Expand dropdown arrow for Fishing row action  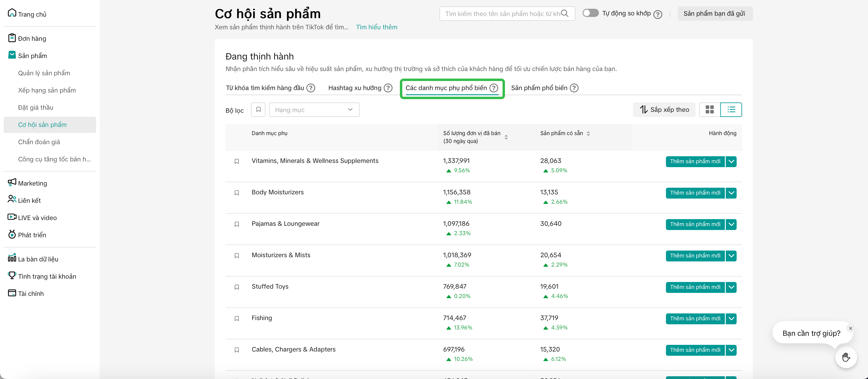click(x=731, y=319)
